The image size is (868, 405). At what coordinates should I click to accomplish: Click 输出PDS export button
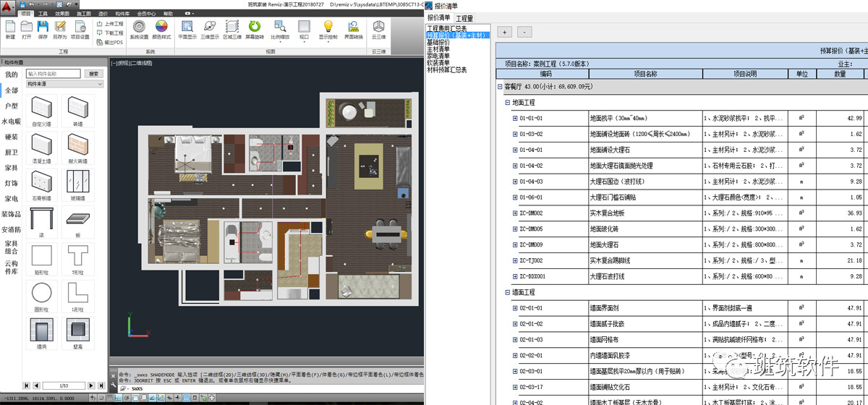coord(109,42)
